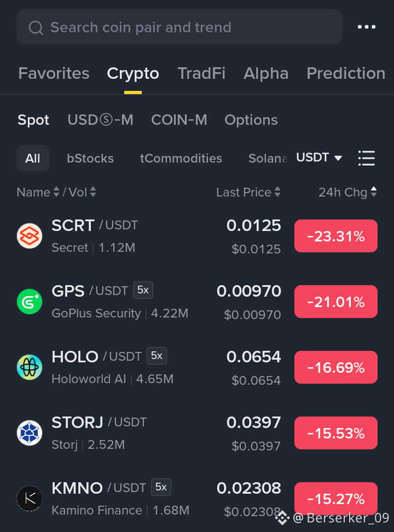
Task: Select the tCommodities filter chip
Action: [181, 158]
